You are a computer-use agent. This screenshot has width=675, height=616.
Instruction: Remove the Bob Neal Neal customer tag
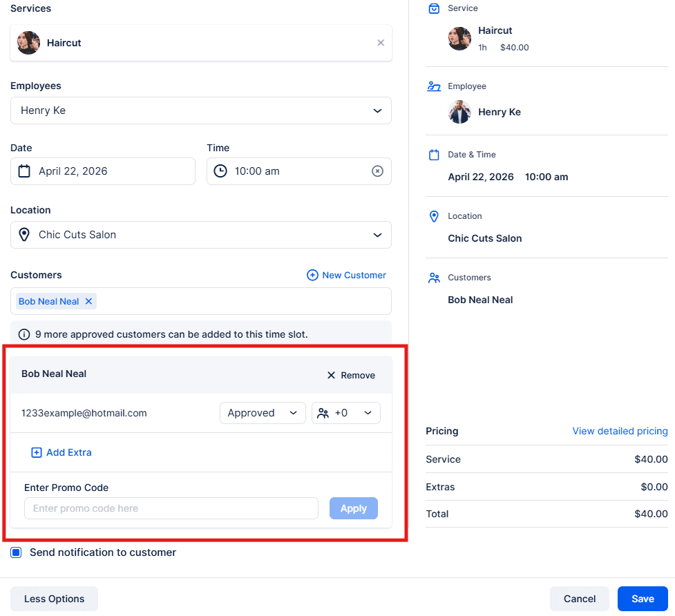pos(88,301)
